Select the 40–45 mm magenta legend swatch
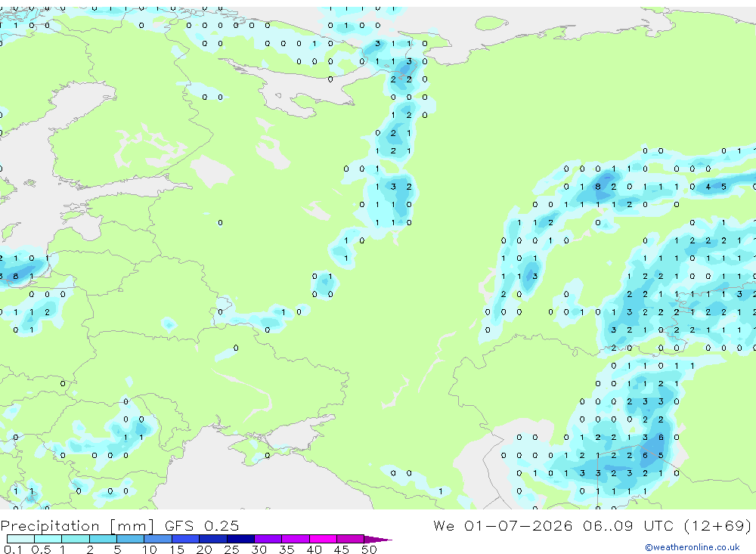Image resolution: width=756 pixels, height=554 pixels. [323, 539]
